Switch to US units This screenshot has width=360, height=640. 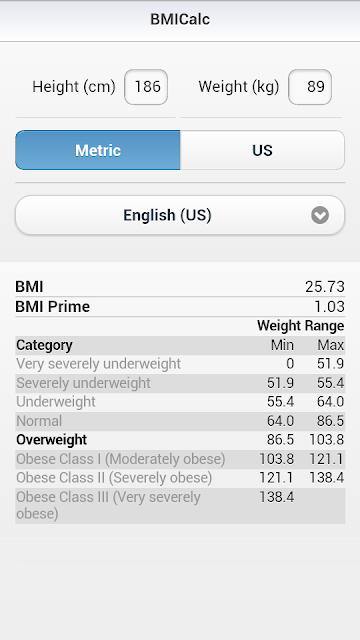tap(262, 150)
